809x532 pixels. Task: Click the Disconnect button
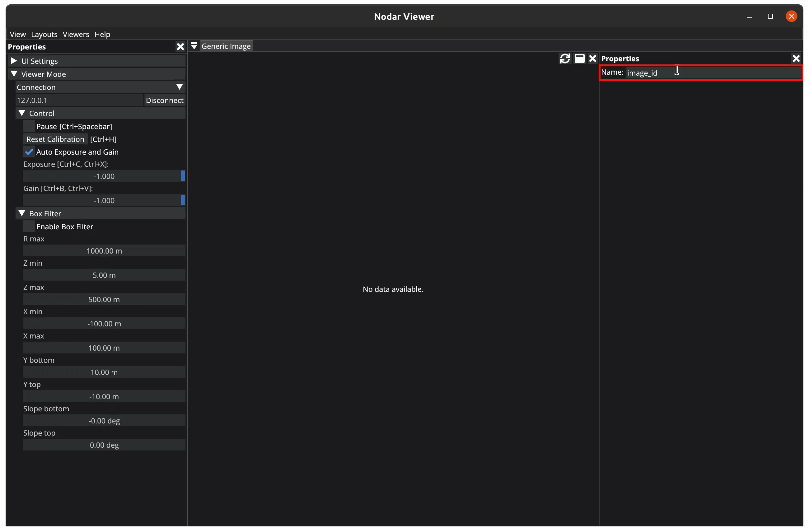tap(165, 100)
